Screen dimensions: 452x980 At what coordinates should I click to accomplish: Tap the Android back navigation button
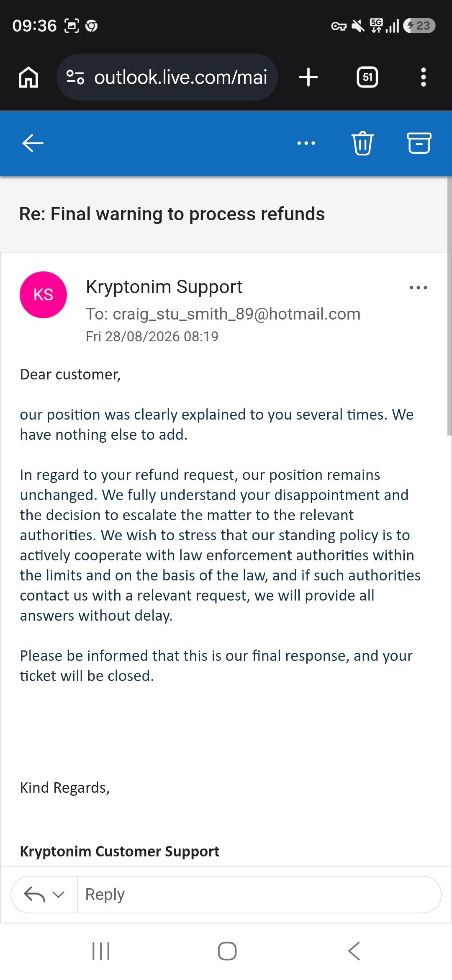tap(354, 951)
